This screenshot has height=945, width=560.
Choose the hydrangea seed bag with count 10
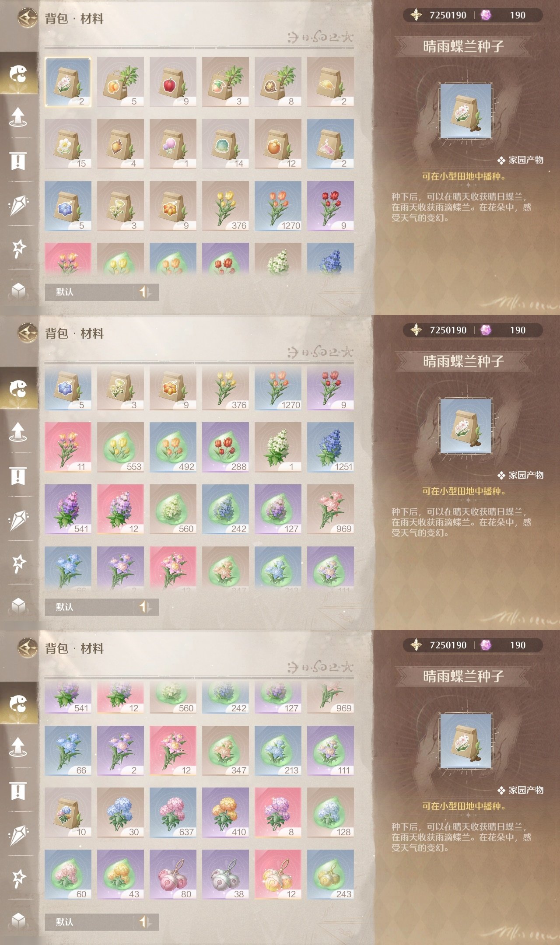68,812
